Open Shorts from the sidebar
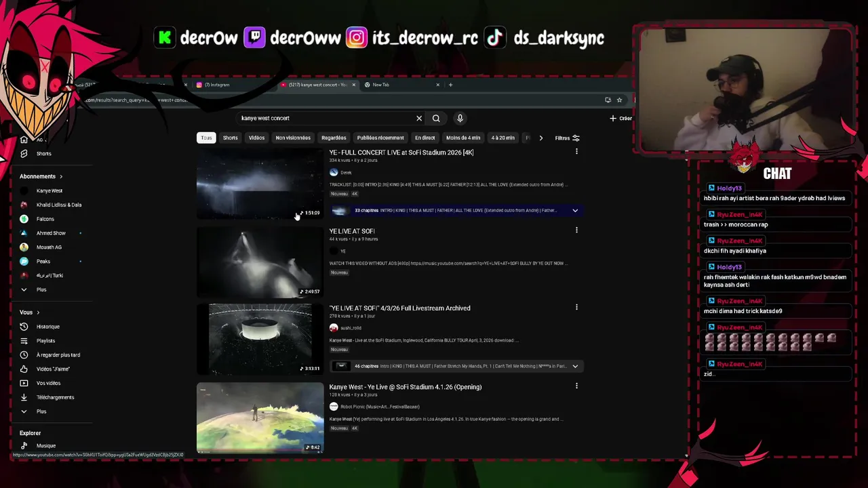The image size is (868, 488). (x=43, y=154)
